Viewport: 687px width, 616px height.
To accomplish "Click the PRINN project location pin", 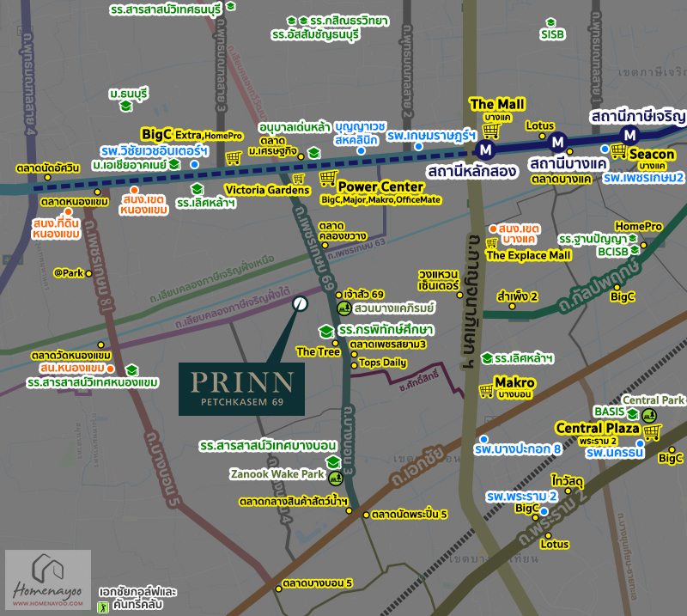I will coord(300,304).
